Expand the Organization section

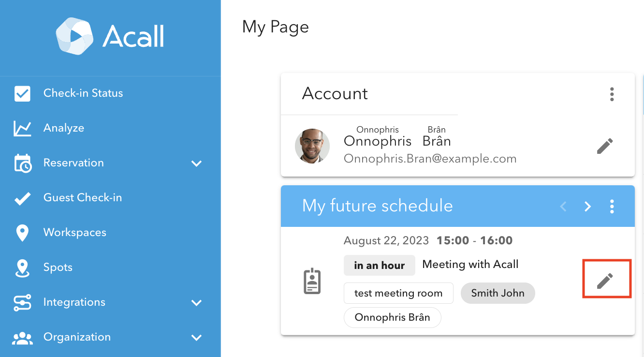click(197, 338)
